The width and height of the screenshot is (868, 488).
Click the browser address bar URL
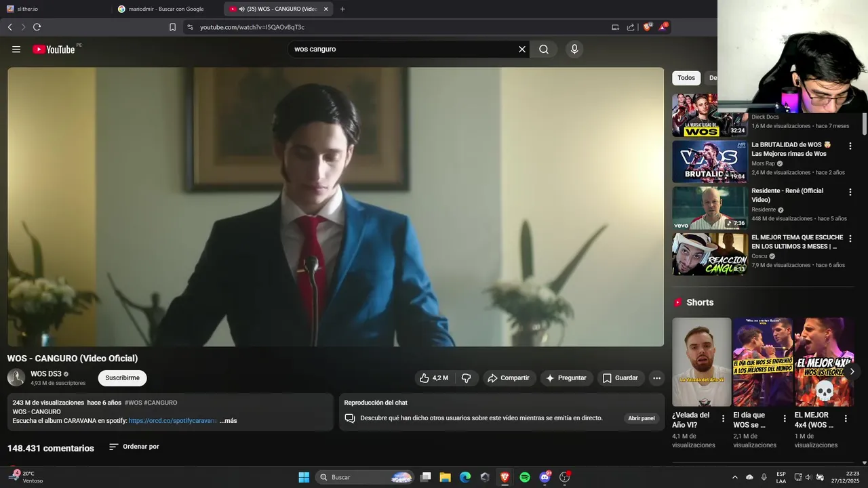(252, 27)
